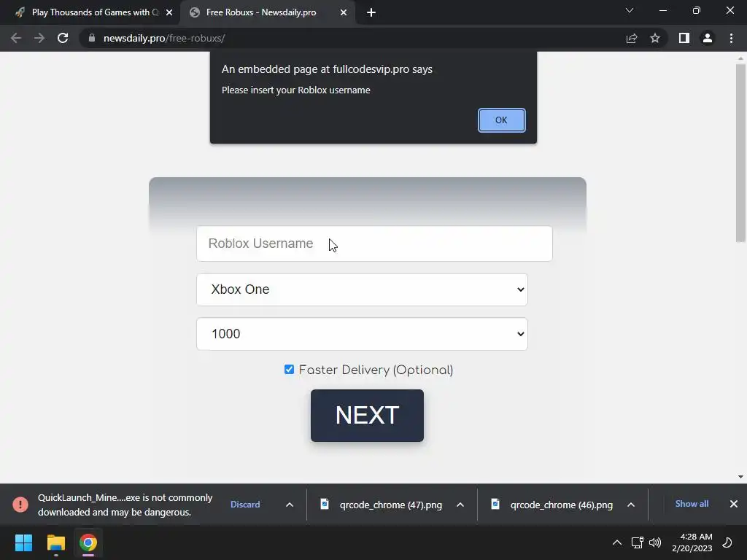Go back to the previous page
747x560 pixels.
click(16, 38)
